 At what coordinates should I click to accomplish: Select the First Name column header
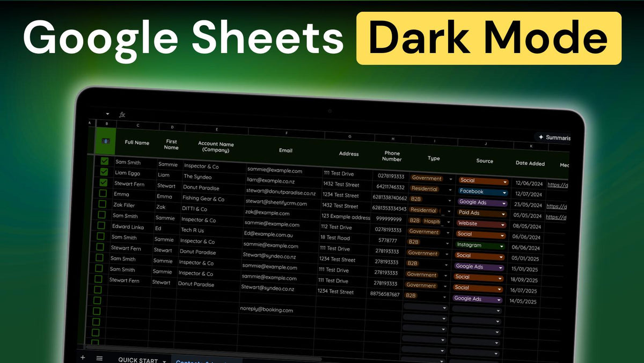coord(171,144)
